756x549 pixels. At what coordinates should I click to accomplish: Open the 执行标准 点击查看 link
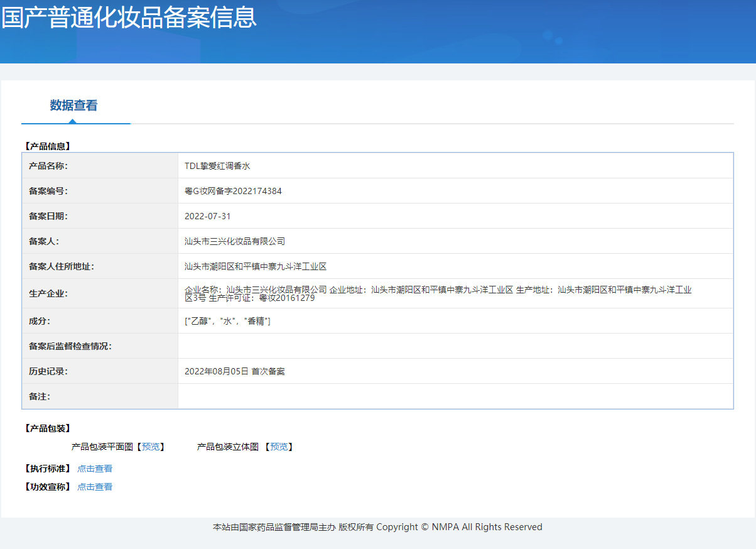95,469
